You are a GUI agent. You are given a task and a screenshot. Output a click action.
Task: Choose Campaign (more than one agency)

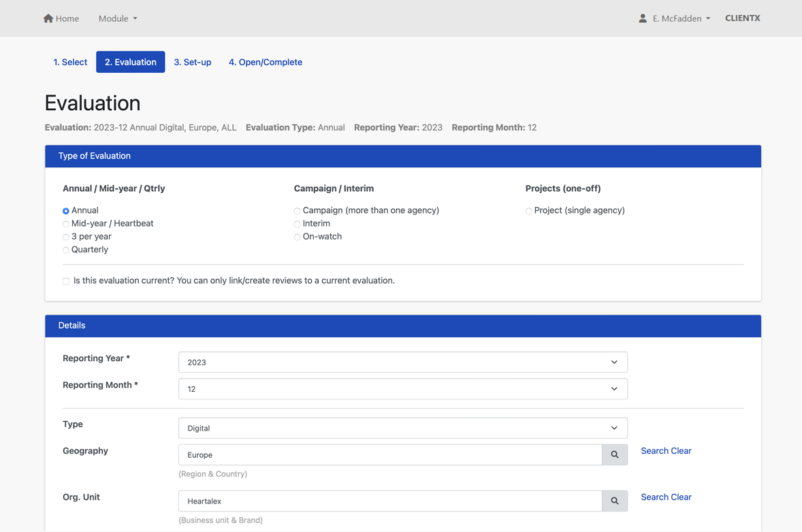(297, 211)
